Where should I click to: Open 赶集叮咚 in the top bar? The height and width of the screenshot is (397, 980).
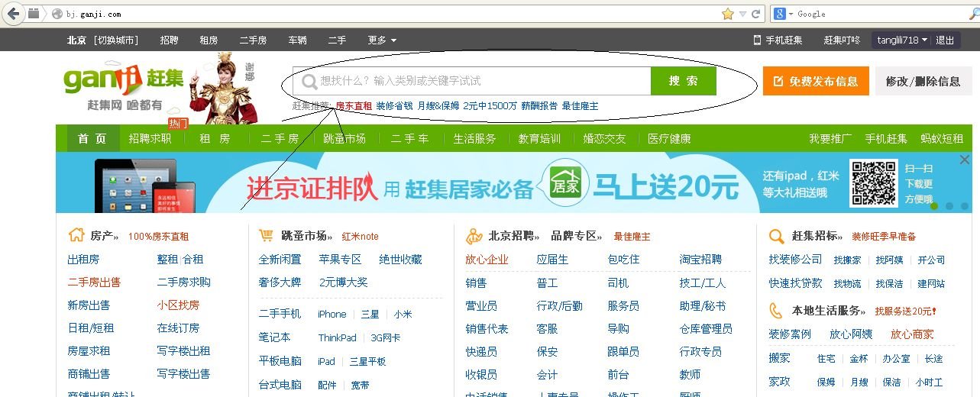[842, 40]
